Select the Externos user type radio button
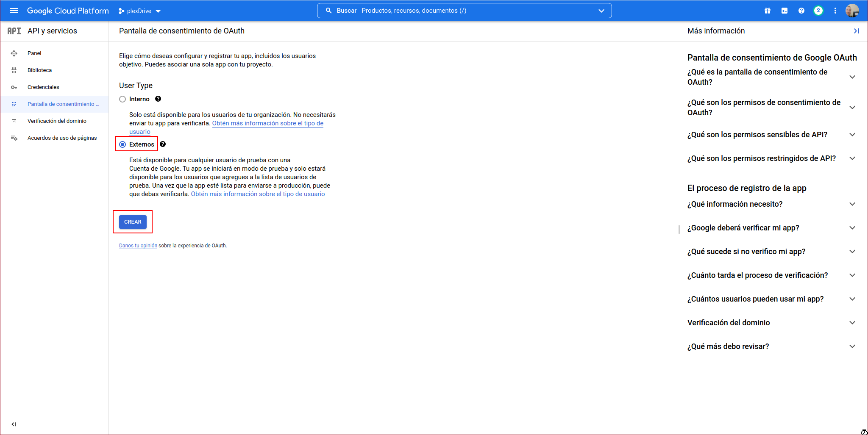 tap(122, 144)
